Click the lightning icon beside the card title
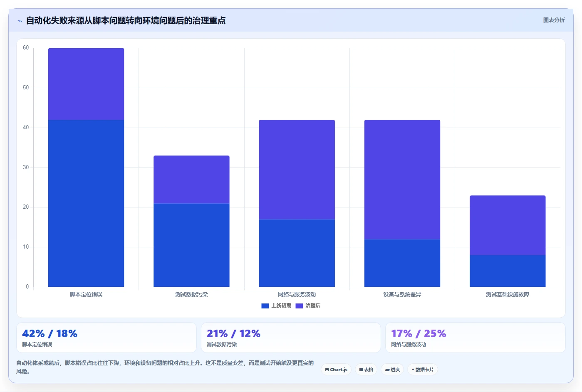The image size is (582, 392). point(20,21)
